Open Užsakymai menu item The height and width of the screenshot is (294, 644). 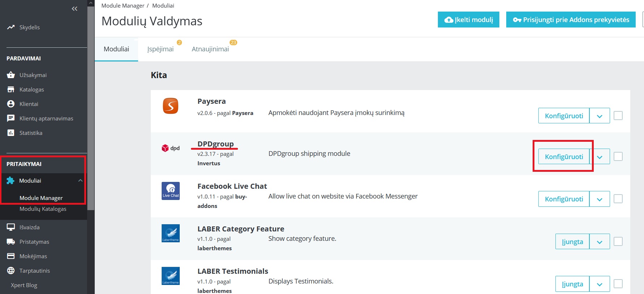[x=33, y=75]
